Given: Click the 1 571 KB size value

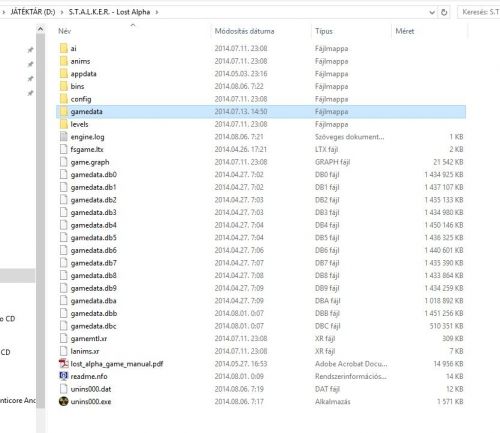Looking at the screenshot, I should click(x=450, y=402).
